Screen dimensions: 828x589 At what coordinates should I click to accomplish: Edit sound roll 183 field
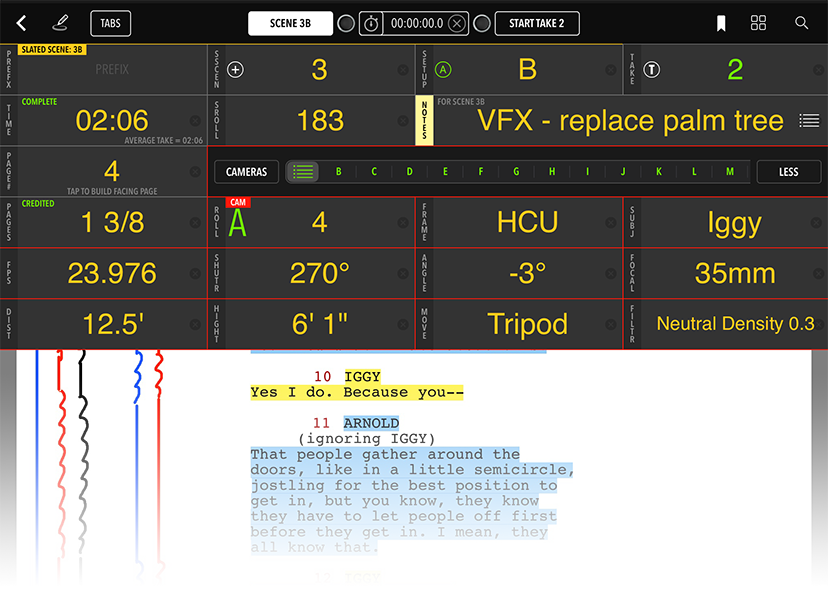click(x=320, y=120)
